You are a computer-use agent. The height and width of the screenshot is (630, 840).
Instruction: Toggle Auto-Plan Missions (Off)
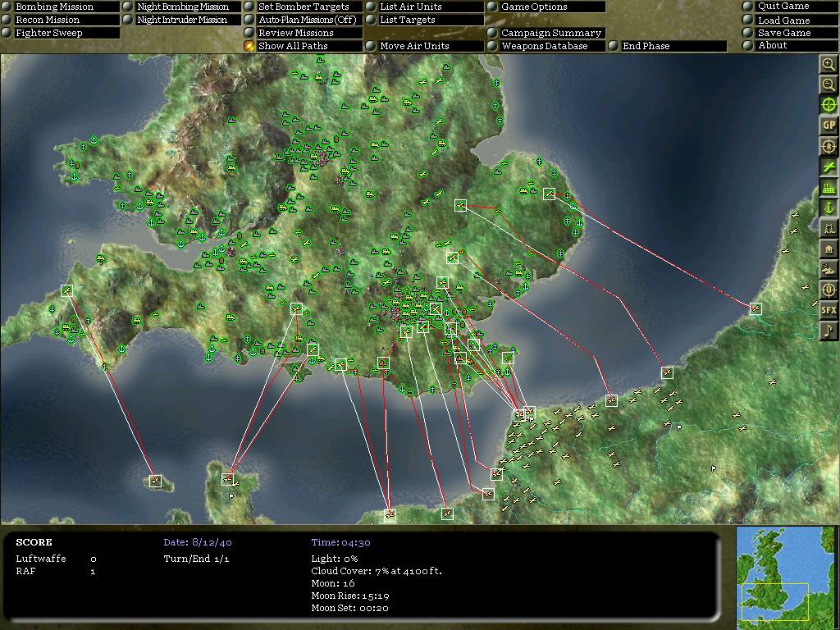point(304,20)
